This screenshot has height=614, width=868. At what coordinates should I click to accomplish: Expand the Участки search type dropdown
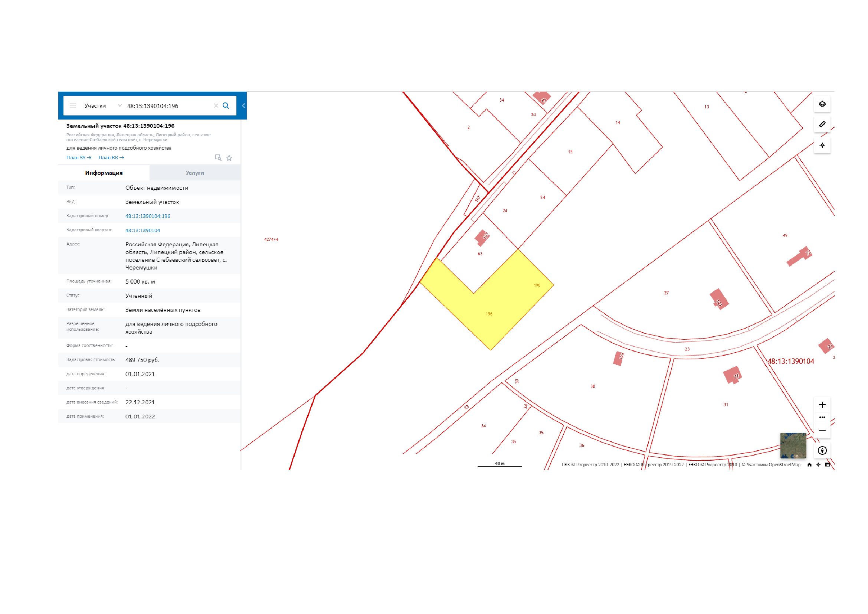pos(103,106)
